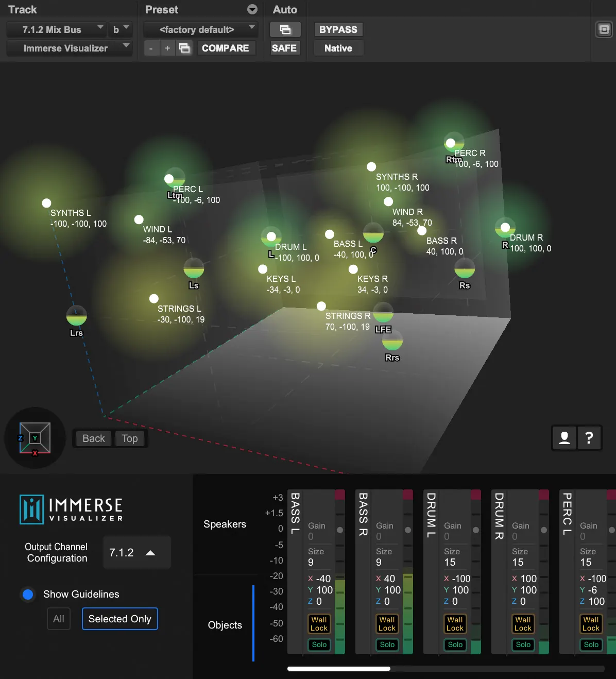
Task: Click the 3D orientation cube widget
Action: 34,438
